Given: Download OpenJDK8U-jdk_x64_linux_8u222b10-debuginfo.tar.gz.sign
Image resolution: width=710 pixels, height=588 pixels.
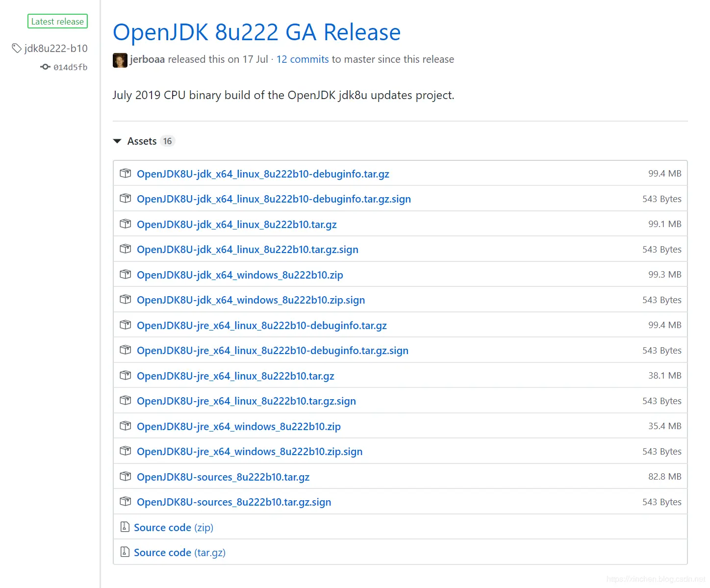Looking at the screenshot, I should (274, 199).
